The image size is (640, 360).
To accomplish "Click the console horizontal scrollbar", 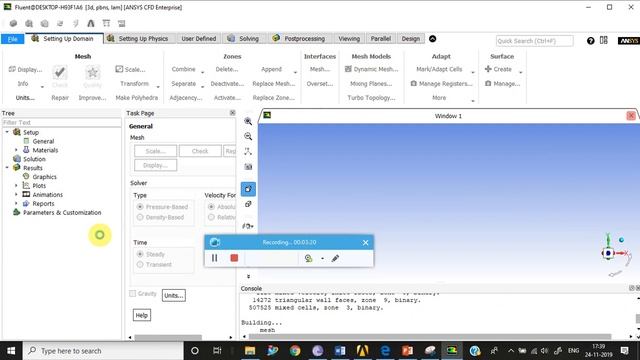I will pyautogui.click(x=430, y=337).
